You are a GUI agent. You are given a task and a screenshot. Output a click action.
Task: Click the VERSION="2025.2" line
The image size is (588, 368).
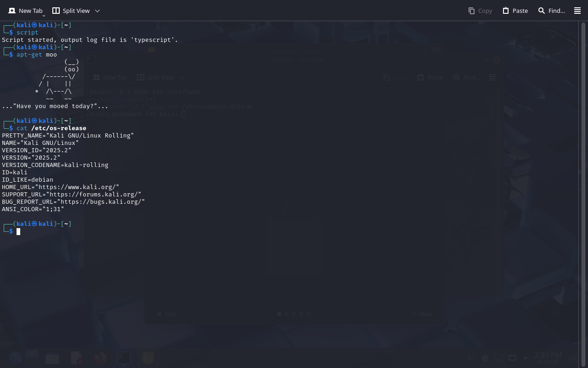tap(31, 158)
